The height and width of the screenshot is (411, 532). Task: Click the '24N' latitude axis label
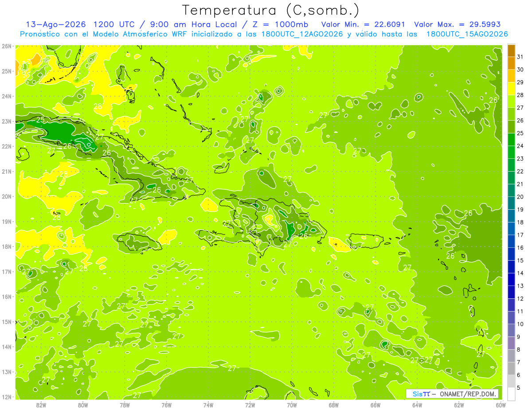[7, 96]
